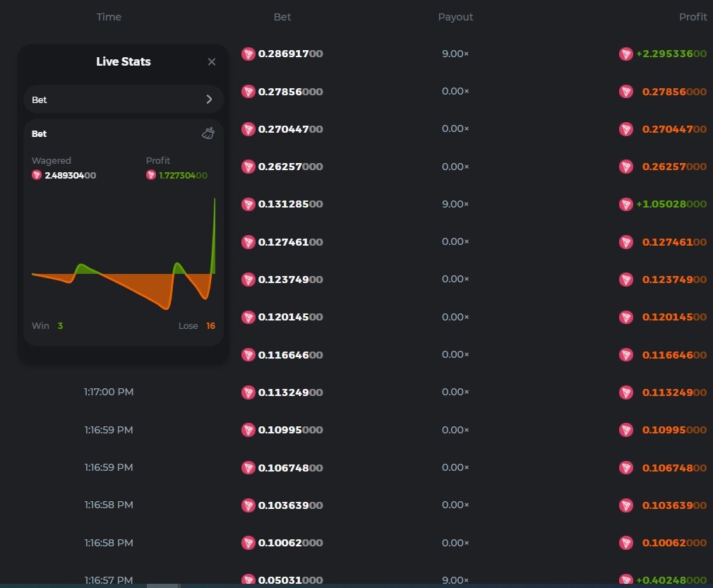
Task: Click coin icon next to bet 0.10363900
Action: [x=248, y=505]
